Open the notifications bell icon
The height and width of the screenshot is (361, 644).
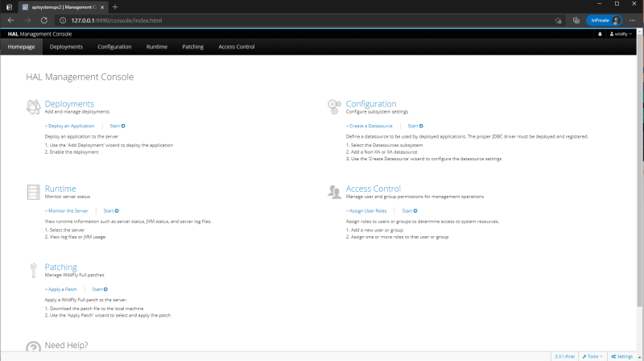pyautogui.click(x=600, y=34)
